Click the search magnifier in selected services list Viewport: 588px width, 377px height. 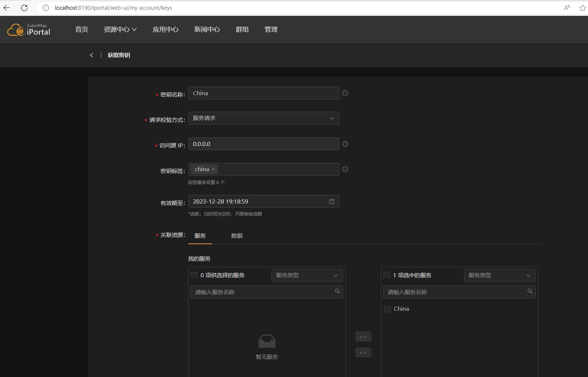pyautogui.click(x=530, y=292)
